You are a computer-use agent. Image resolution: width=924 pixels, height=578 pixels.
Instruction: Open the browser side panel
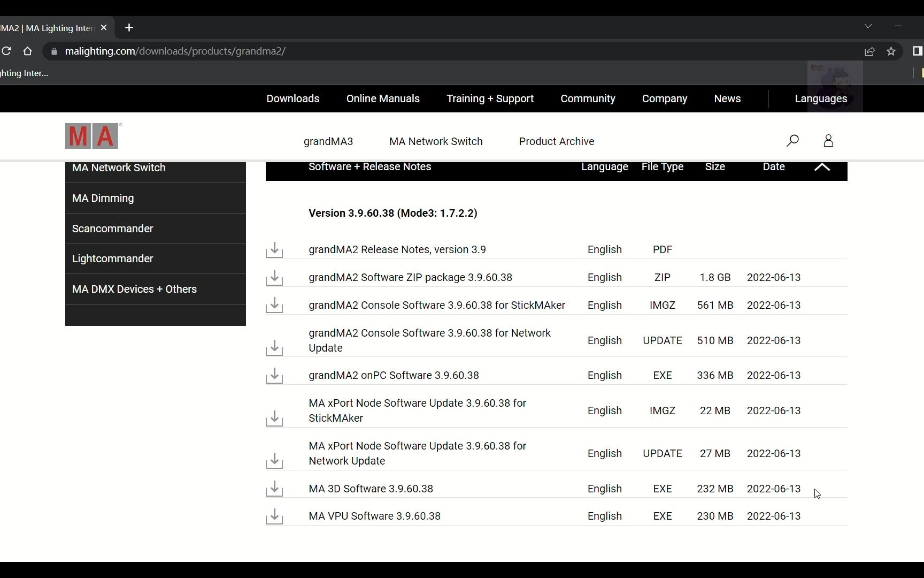(x=918, y=51)
